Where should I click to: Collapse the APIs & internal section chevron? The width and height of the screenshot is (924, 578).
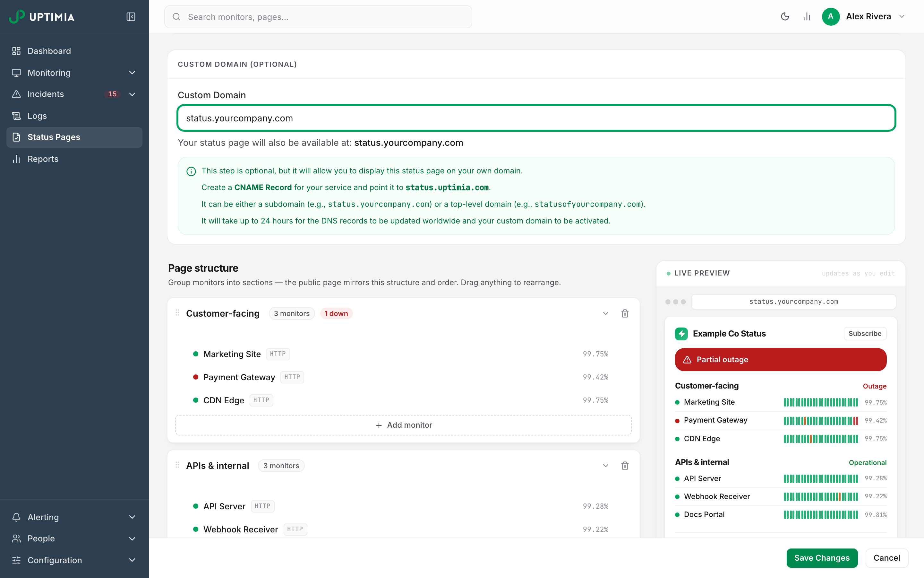pyautogui.click(x=605, y=466)
